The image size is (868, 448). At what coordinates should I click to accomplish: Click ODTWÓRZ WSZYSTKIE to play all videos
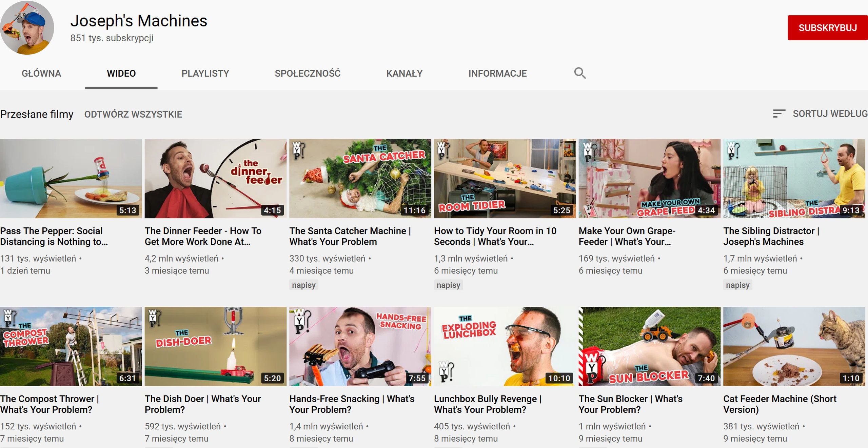[133, 114]
